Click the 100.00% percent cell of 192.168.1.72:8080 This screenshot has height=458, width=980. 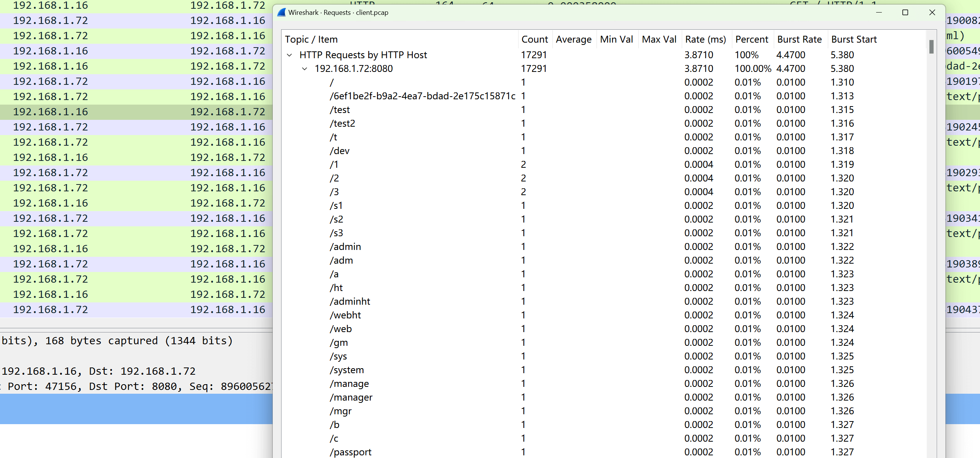753,69
